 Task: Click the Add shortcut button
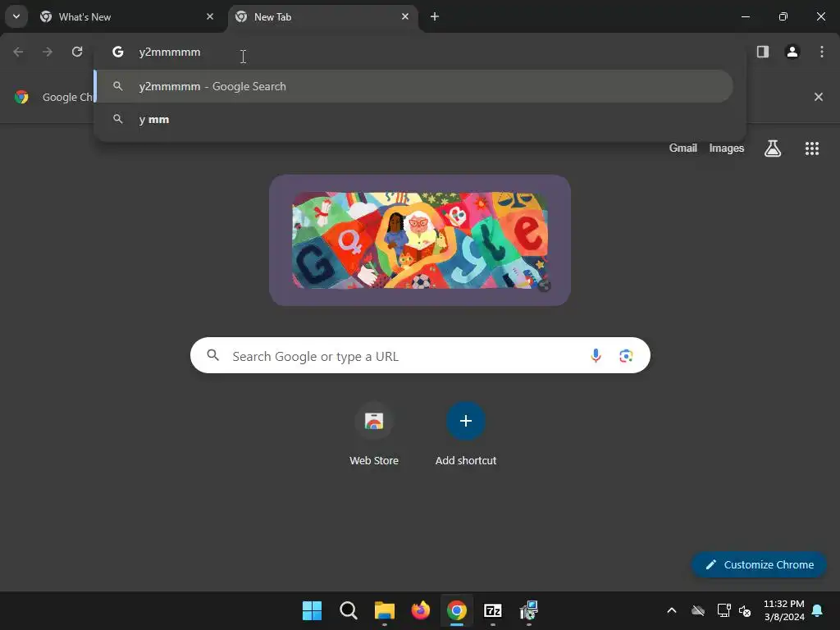pos(466,435)
